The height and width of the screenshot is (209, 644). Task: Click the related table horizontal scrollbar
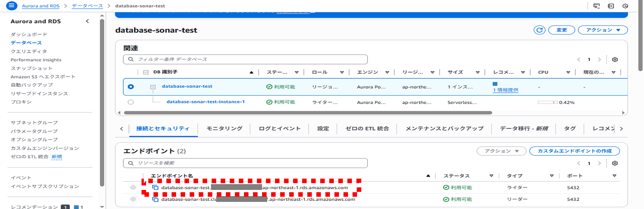(x=308, y=113)
